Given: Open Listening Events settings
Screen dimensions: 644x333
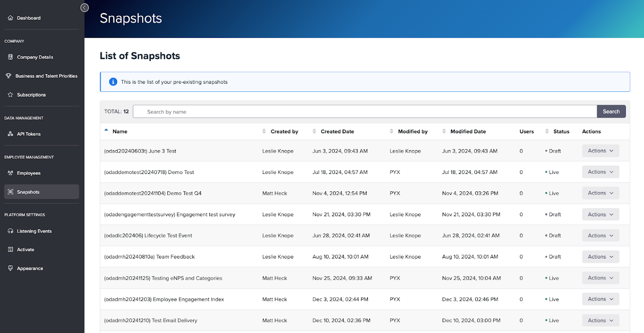Looking at the screenshot, I should (34, 231).
